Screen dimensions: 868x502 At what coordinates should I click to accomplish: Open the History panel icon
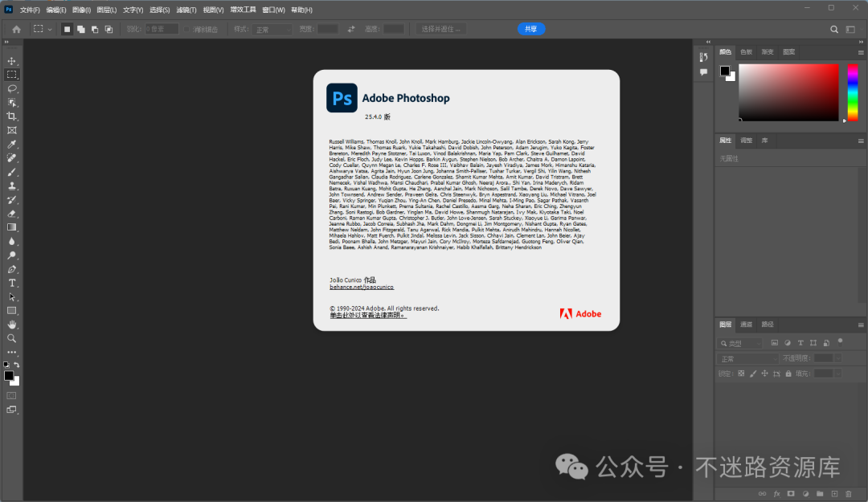click(703, 57)
